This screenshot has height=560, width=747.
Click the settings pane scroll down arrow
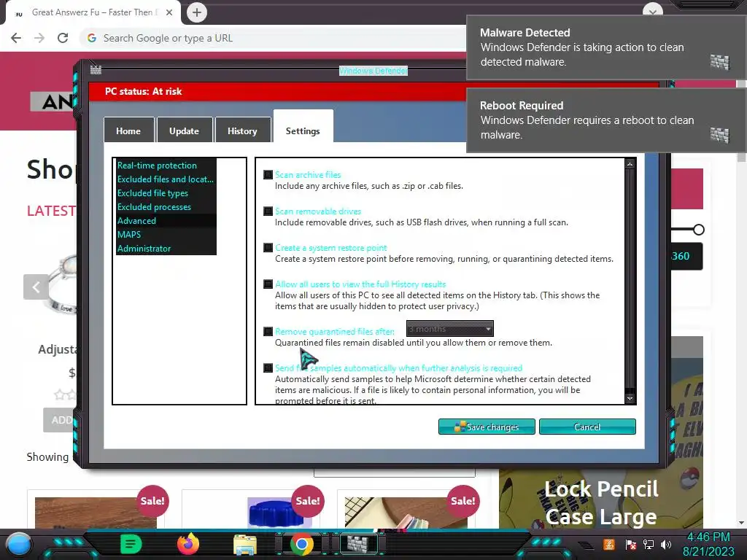630,398
